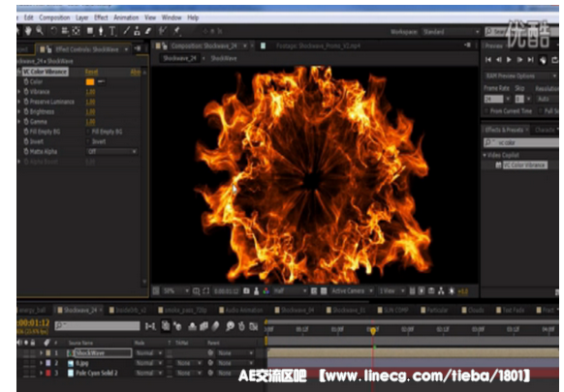Viewport: 564px width, 392px height.
Task: Open the resolution Half dropdown
Action: (x=290, y=290)
